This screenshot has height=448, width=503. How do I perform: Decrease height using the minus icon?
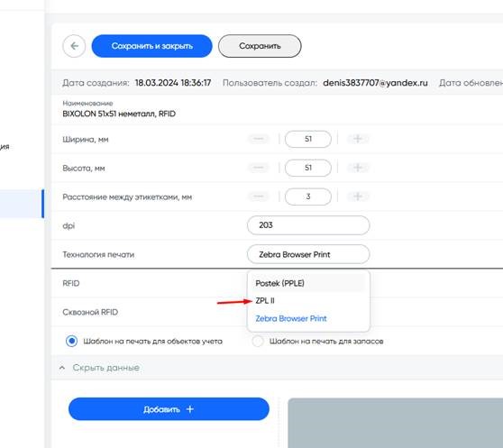258,168
